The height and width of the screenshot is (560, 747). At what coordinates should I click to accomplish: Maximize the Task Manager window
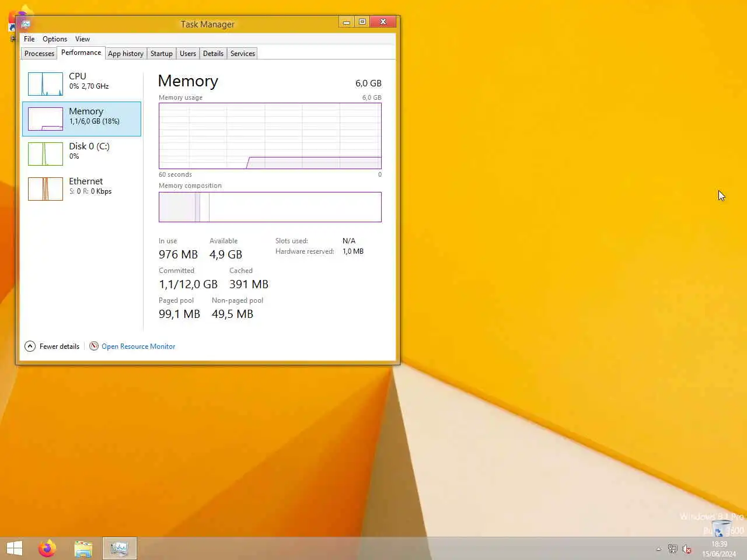(362, 22)
